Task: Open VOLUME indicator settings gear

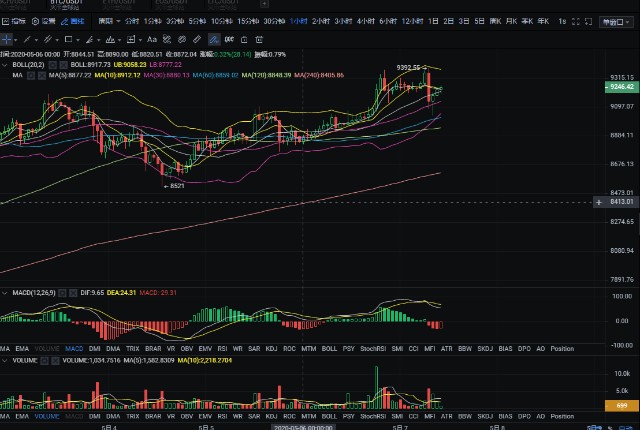Action: [x=44, y=361]
